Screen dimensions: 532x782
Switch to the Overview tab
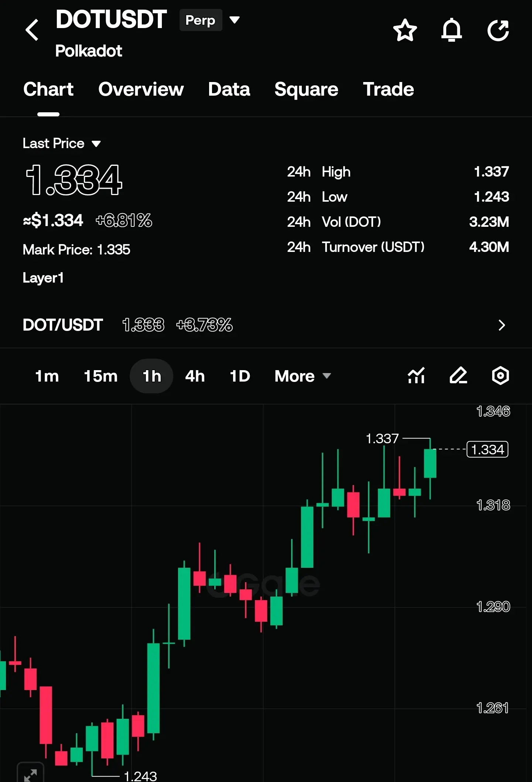[141, 89]
